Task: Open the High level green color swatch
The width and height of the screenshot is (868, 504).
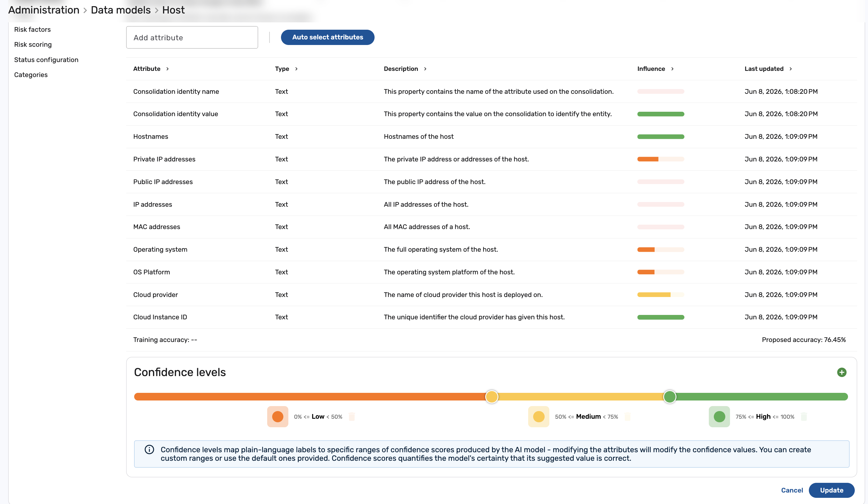Action: 719,417
